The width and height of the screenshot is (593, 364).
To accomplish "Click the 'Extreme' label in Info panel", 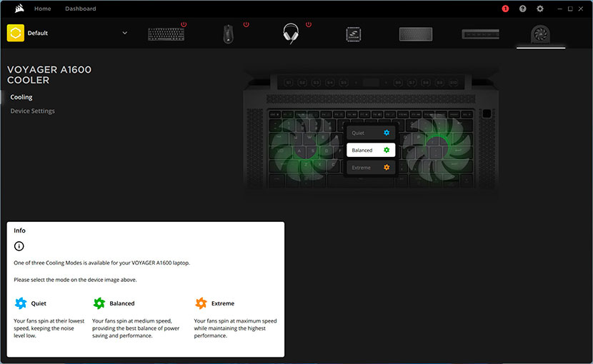I will point(223,303).
